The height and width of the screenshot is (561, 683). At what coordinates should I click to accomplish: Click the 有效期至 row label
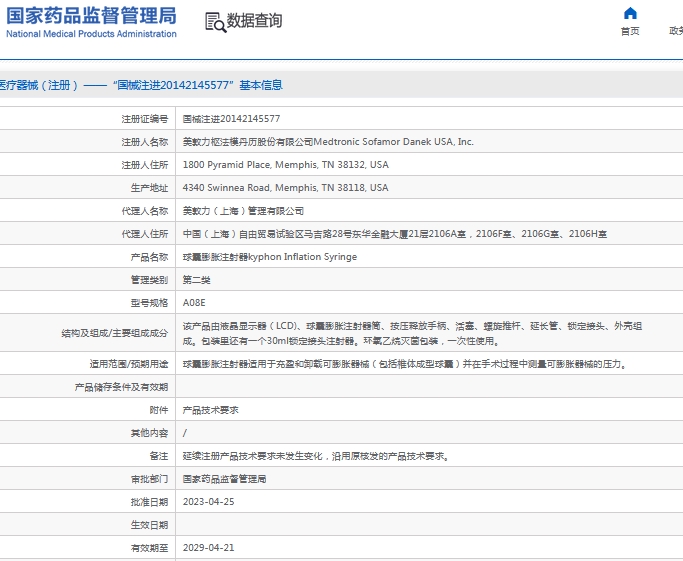point(149,547)
